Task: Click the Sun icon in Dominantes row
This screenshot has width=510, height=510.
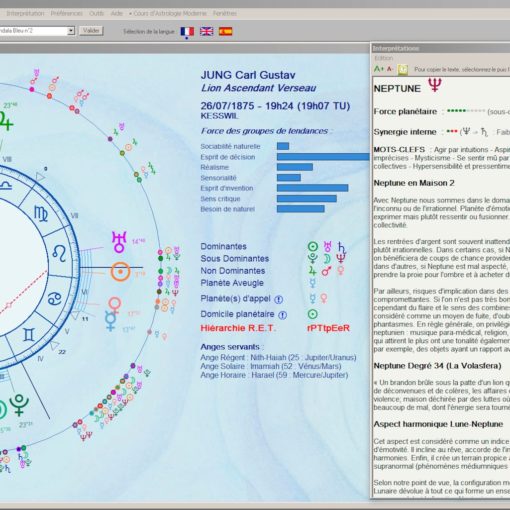Action: tap(312, 247)
